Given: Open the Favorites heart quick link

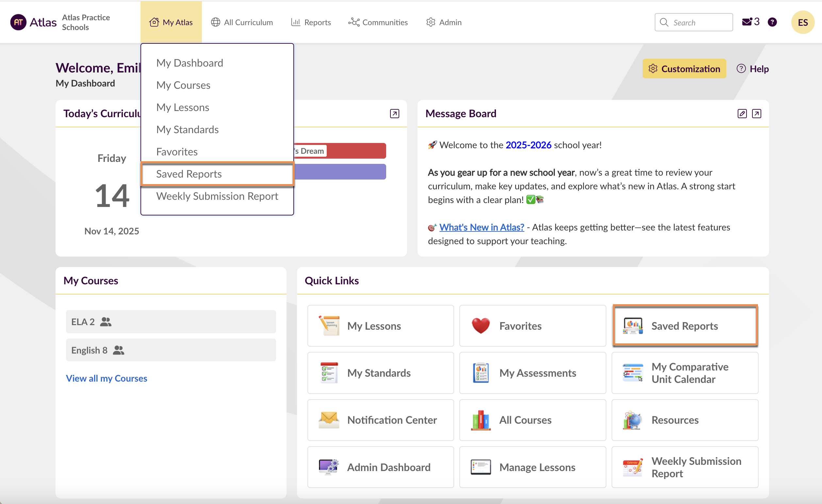Looking at the screenshot, I should pyautogui.click(x=532, y=326).
